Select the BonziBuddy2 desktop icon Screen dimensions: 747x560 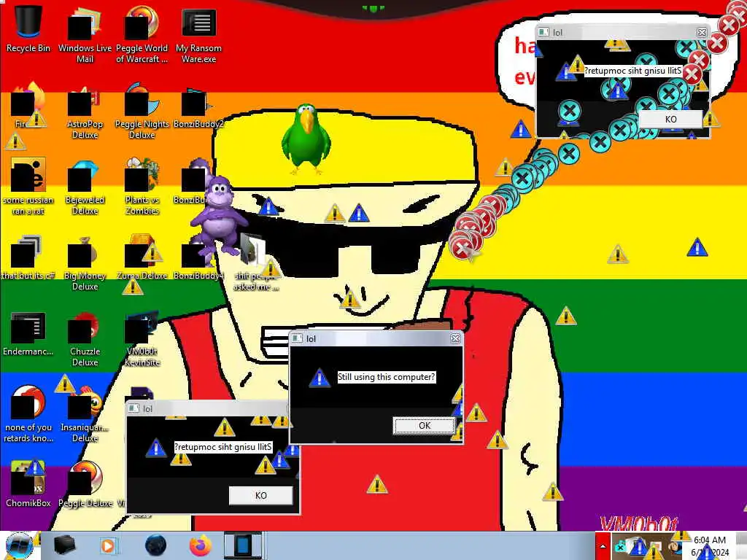coord(198,109)
